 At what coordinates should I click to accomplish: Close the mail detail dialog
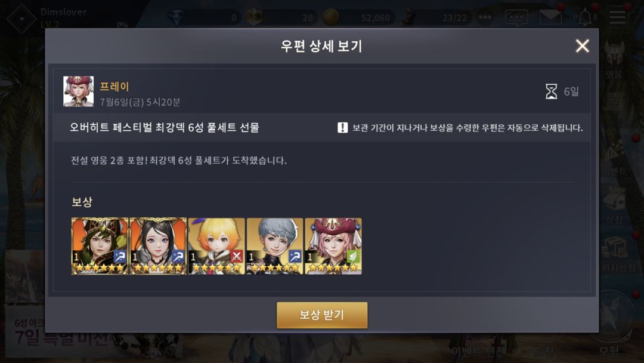click(582, 45)
